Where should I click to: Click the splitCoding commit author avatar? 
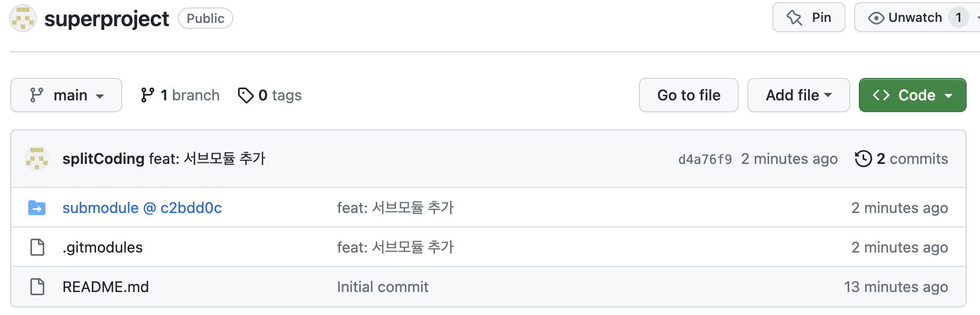pos(37,159)
